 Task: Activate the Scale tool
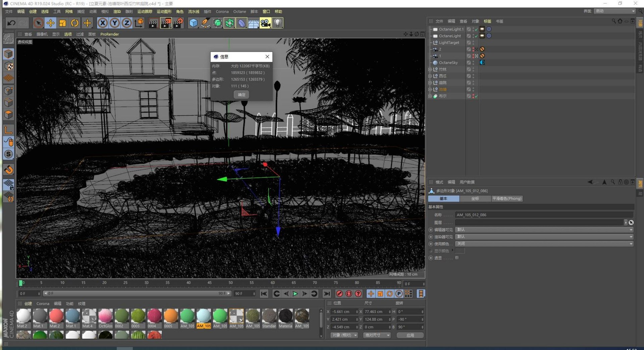point(63,23)
